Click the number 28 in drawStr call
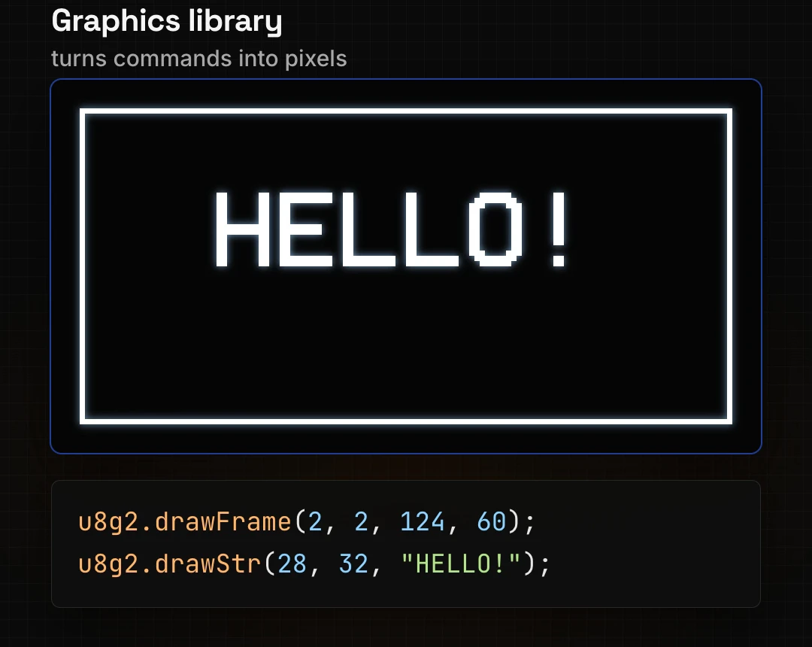This screenshot has width=812, height=647. [x=292, y=563]
